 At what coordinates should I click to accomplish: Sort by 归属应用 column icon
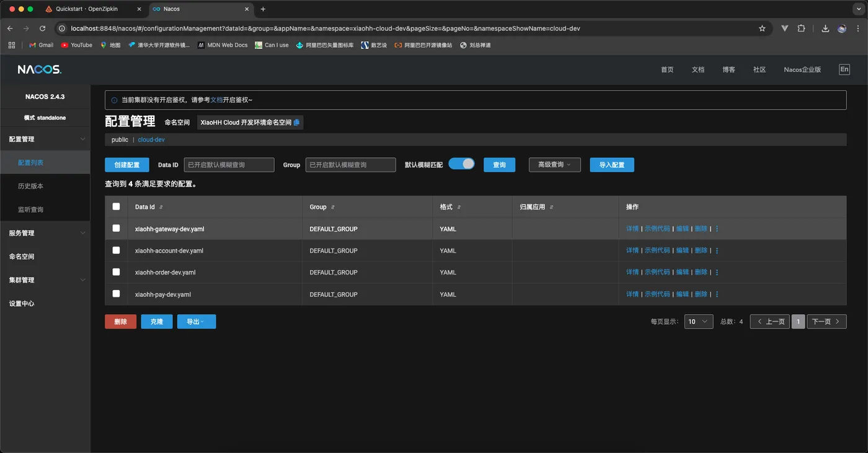(551, 207)
